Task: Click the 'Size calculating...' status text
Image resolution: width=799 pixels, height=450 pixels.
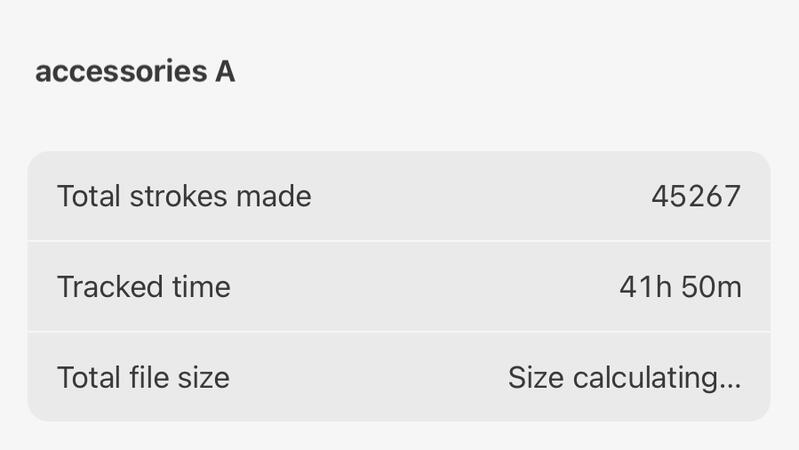Action: [624, 377]
